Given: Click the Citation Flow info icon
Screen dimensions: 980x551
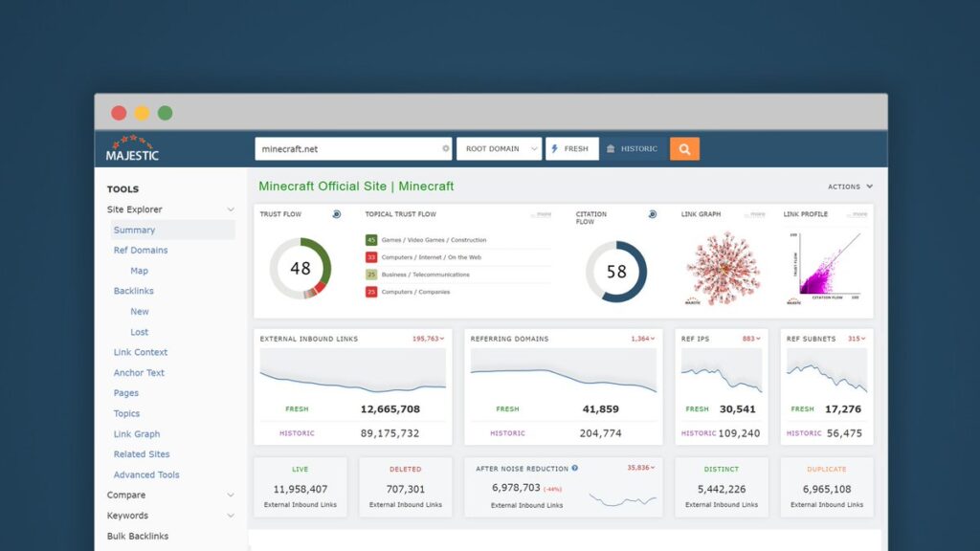Looking at the screenshot, I should [x=652, y=214].
